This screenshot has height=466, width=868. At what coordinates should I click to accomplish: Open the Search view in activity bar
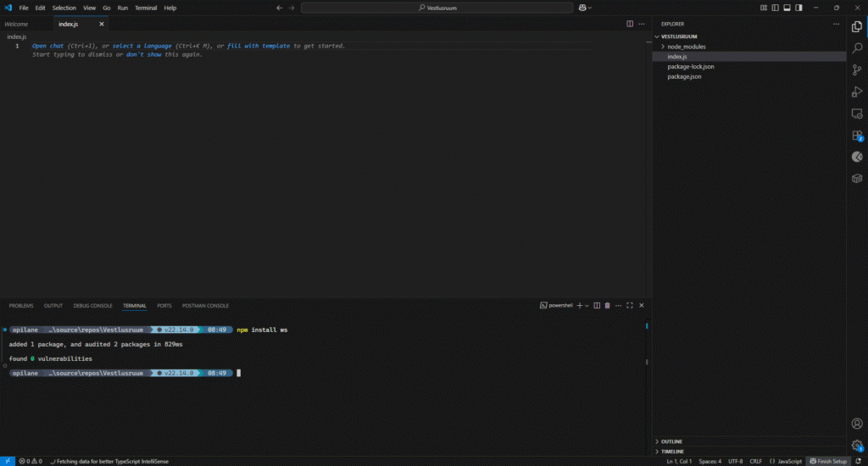click(x=857, y=48)
